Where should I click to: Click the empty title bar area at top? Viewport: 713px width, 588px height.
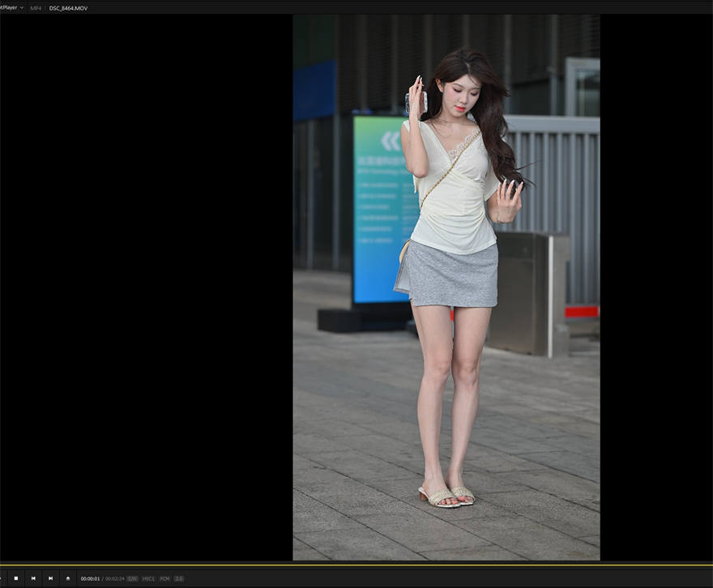point(400,7)
